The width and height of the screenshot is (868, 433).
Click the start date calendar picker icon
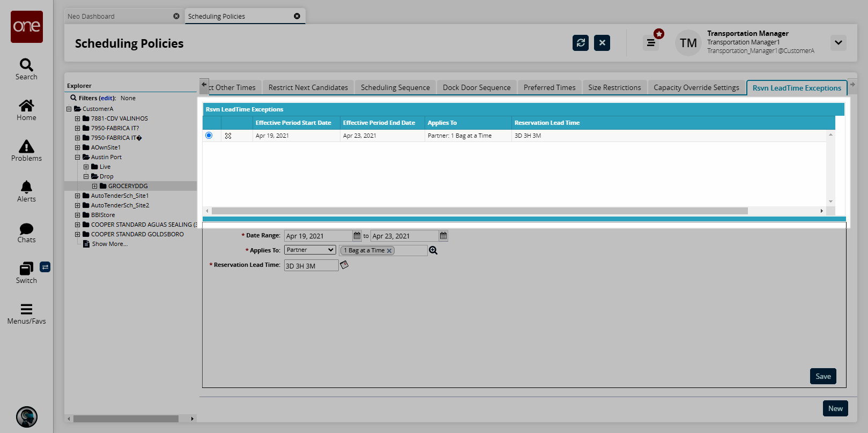click(357, 236)
